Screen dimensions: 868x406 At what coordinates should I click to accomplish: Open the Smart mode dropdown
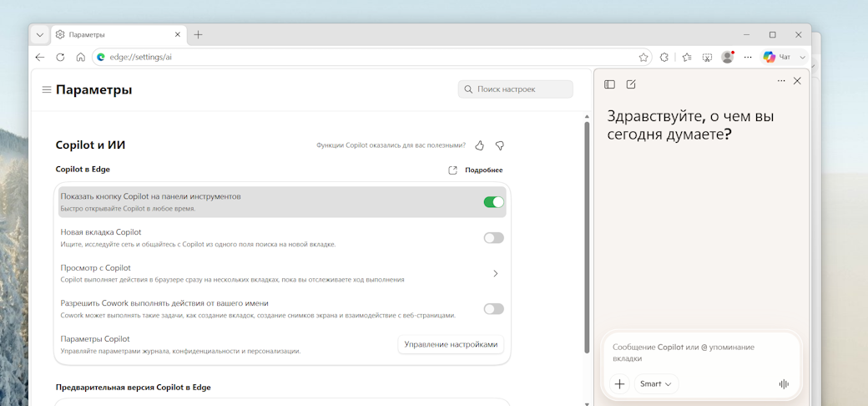[x=656, y=383]
